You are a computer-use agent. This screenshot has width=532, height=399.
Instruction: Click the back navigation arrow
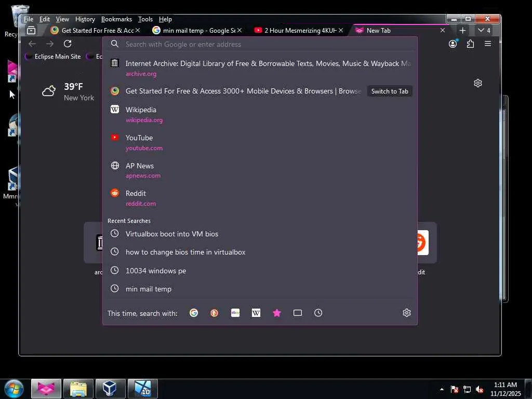click(x=32, y=44)
